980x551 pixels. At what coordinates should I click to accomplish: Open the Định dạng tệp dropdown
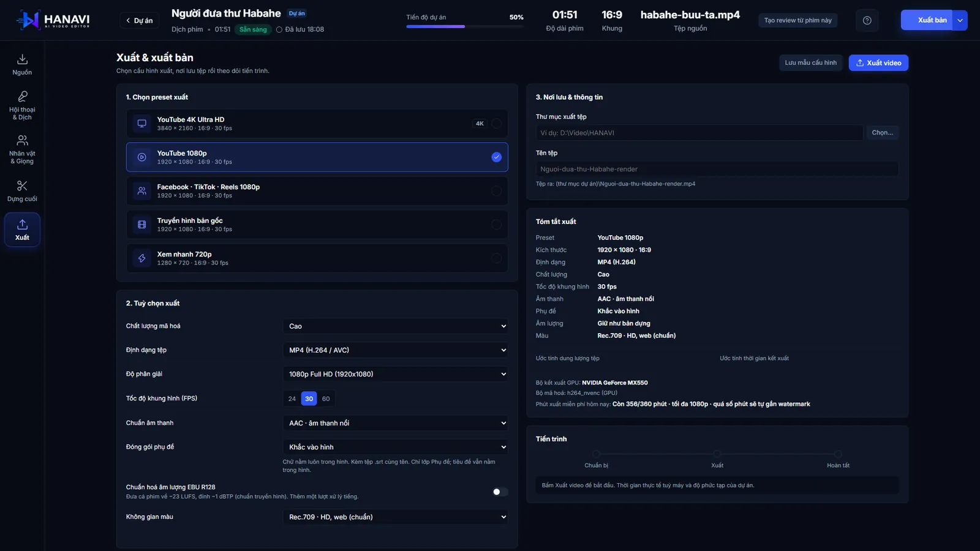[x=396, y=350]
